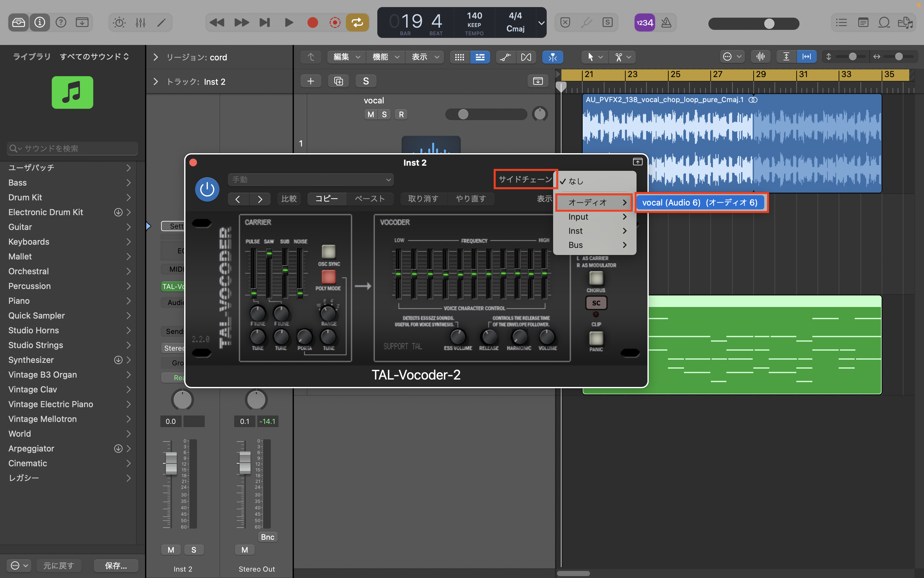The image size is (924, 578).
Task: Toggle the Tuner icon in control bar
Action: (x=586, y=22)
